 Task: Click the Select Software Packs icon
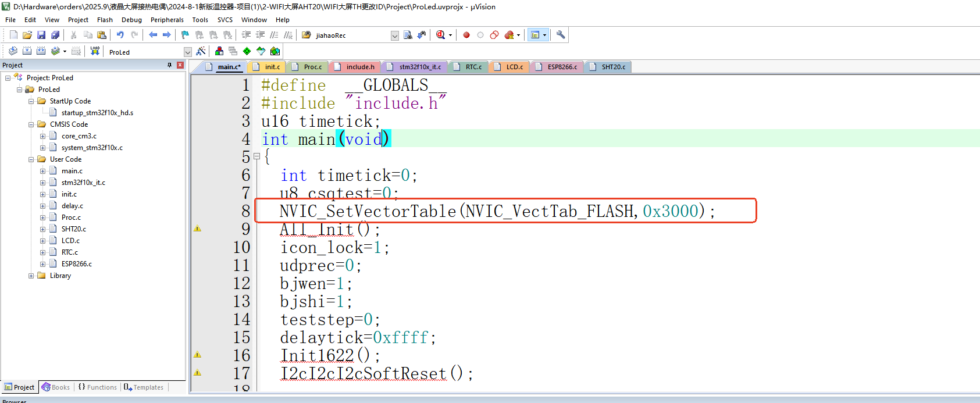point(261,51)
